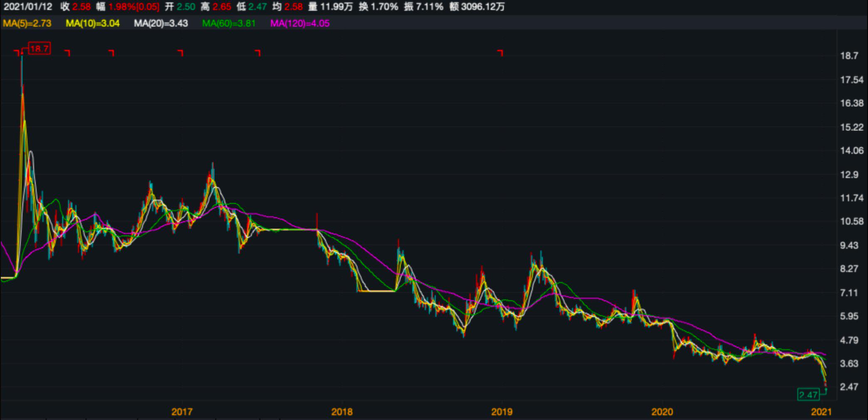Screen dimensions: 868x420
Task: Click the red event marker above early 2019
Action: pyautogui.click(x=501, y=52)
